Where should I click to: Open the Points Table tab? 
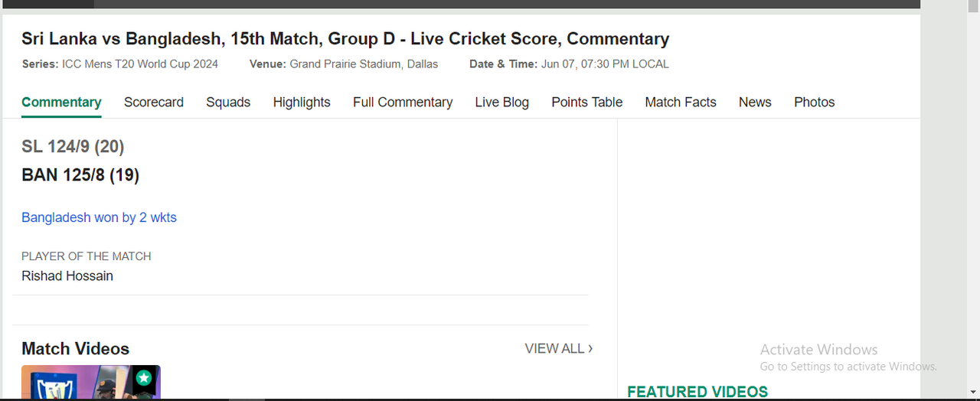pos(587,103)
